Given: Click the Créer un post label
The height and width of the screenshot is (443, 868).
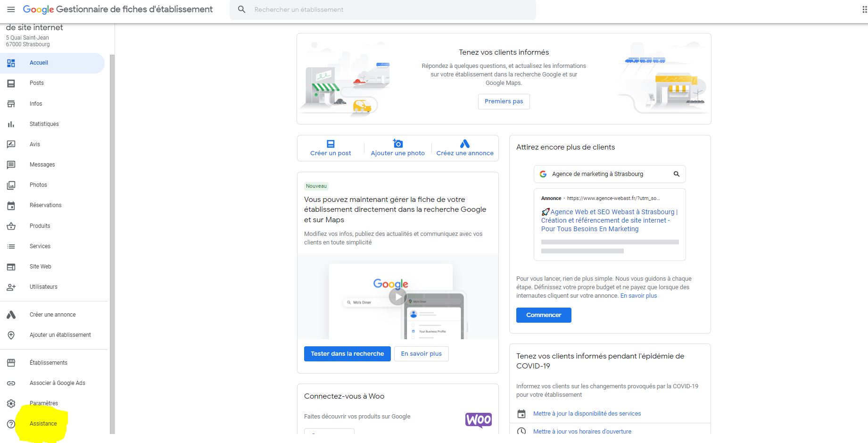Looking at the screenshot, I should coord(331,153).
